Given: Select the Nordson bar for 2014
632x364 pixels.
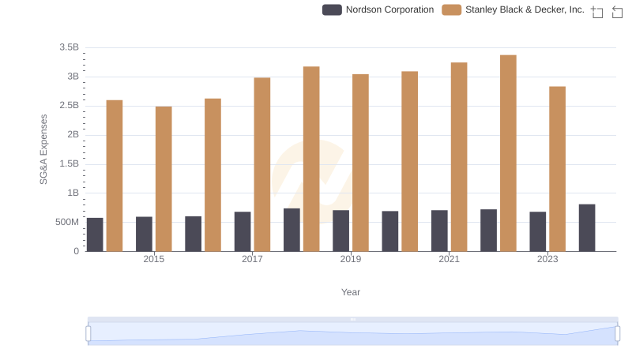Looking at the screenshot, I should pyautogui.click(x=95, y=235).
